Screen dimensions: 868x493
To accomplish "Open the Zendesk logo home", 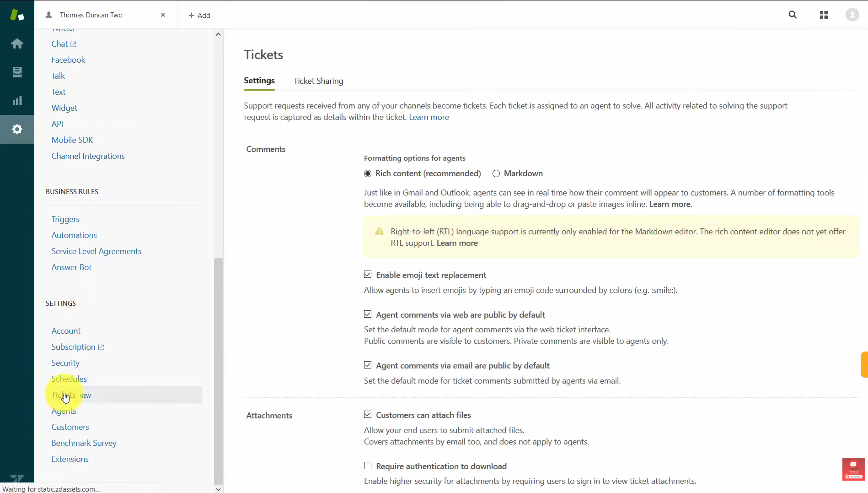I will [x=17, y=15].
